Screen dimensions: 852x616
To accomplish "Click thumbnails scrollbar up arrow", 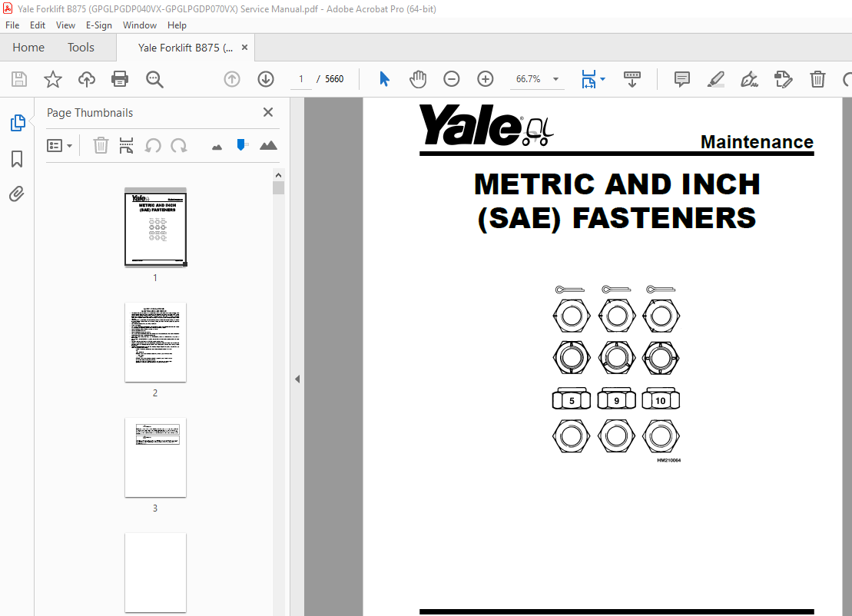I will coord(278,175).
